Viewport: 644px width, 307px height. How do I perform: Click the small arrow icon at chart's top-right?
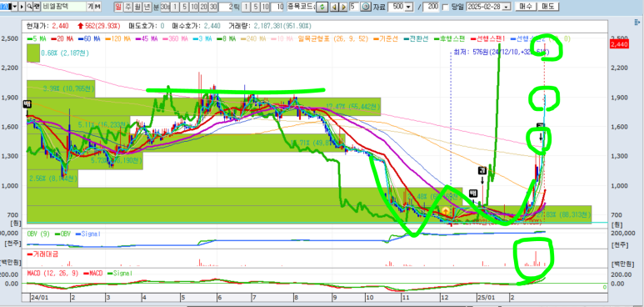tap(638, 23)
